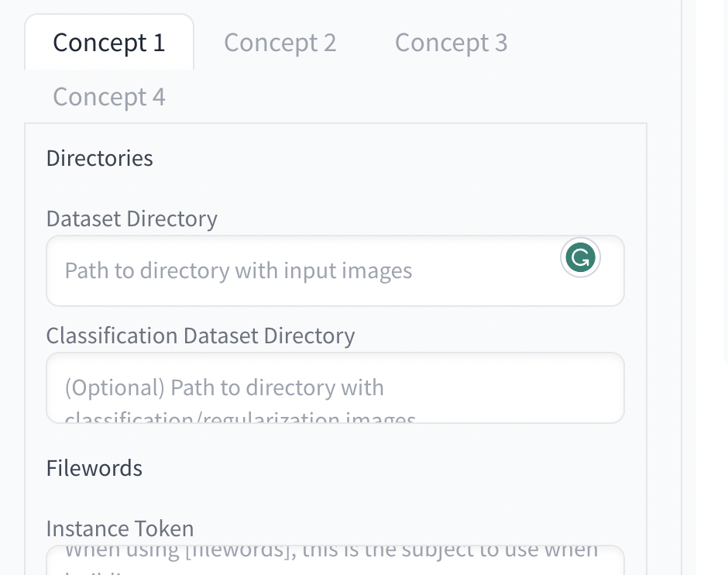Image resolution: width=728 pixels, height=575 pixels.
Task: Open the Concept 2 tab
Action: point(280,43)
